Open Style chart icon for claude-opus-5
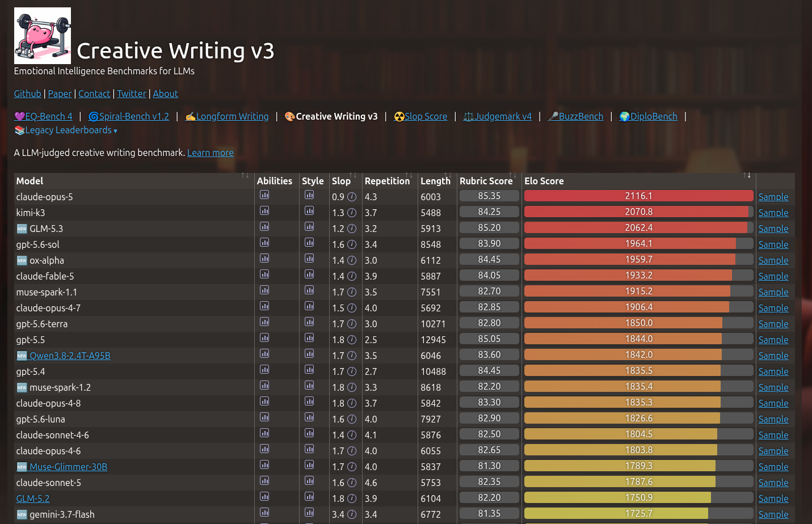Screen dimensions: 812x524 pos(309,195)
